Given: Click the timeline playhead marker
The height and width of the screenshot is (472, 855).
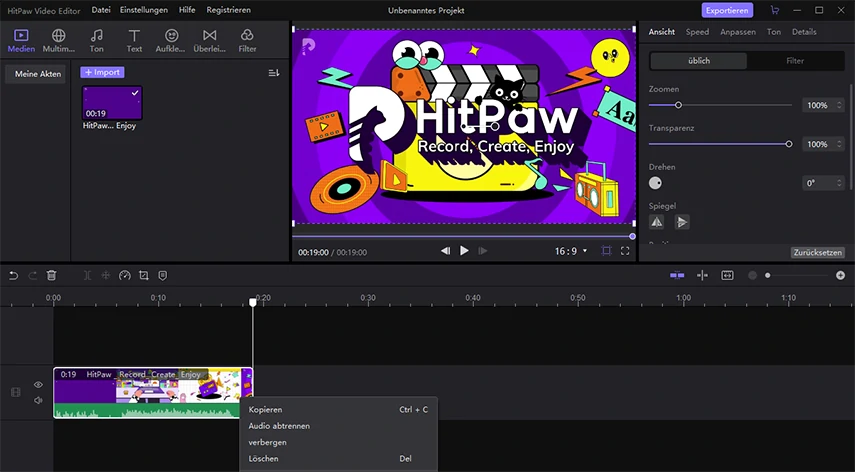Looking at the screenshot, I should click(252, 302).
